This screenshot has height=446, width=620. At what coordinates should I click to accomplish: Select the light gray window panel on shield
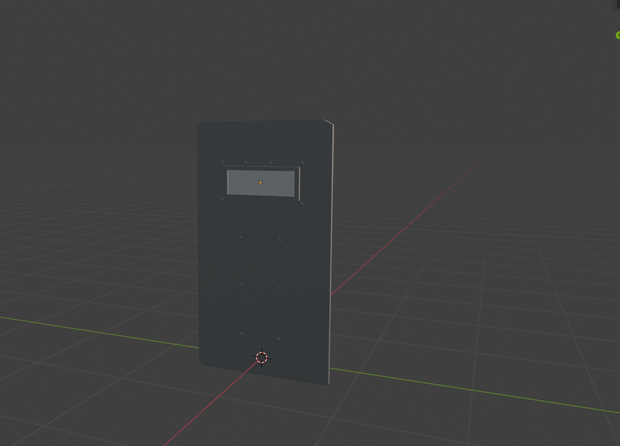click(x=261, y=183)
